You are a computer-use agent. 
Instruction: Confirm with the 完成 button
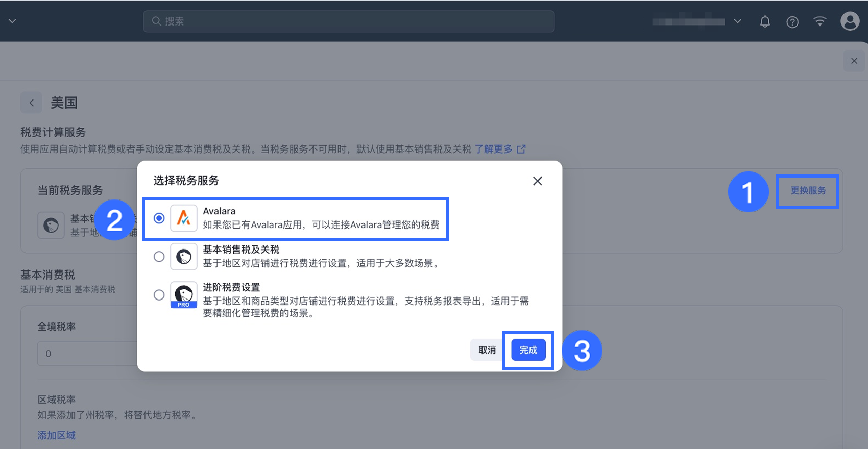[528, 350]
